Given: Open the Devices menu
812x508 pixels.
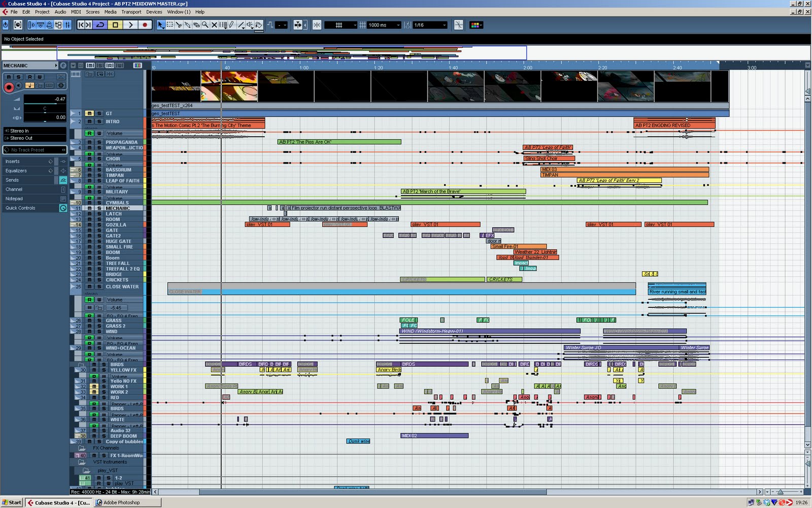Looking at the screenshot, I should [154, 12].
